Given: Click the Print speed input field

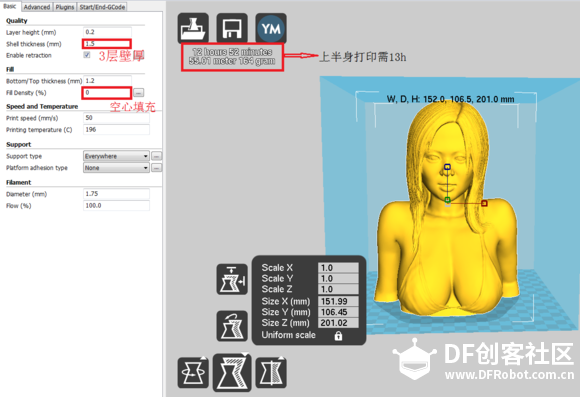Looking at the screenshot, I should pos(117,118).
